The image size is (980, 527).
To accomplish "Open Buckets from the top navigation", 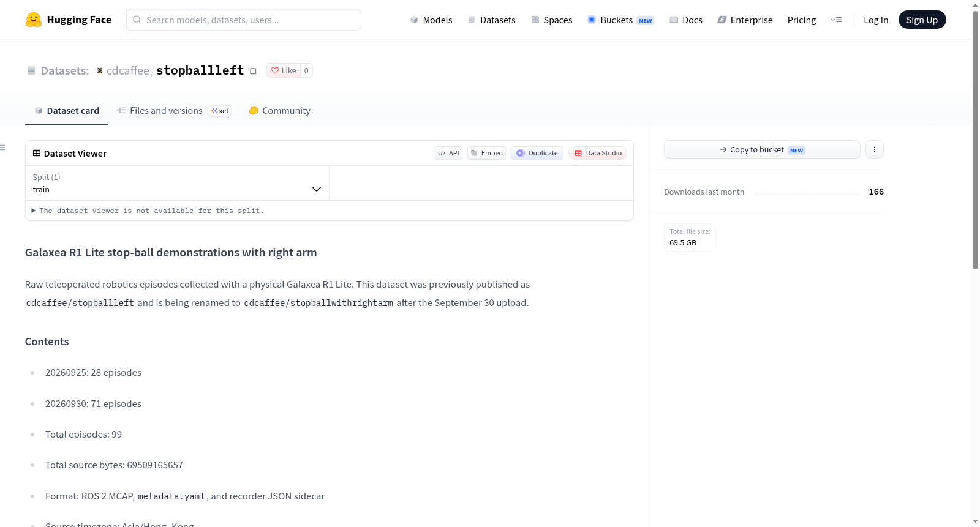I will point(620,20).
